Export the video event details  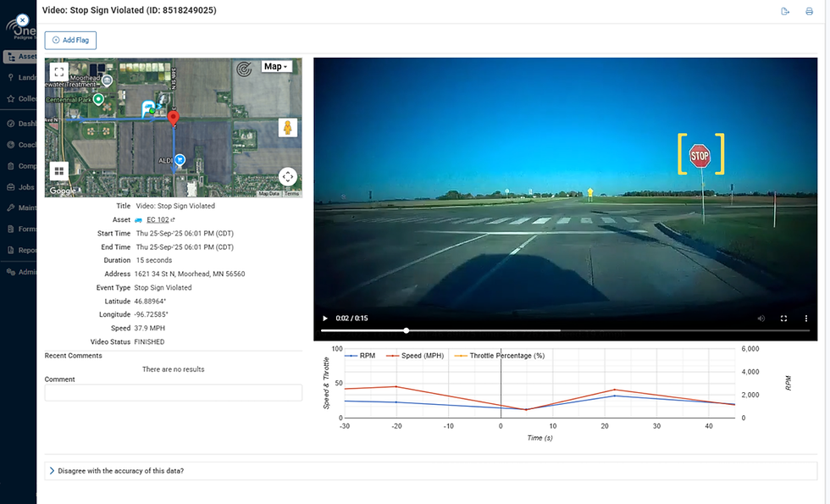click(x=785, y=10)
